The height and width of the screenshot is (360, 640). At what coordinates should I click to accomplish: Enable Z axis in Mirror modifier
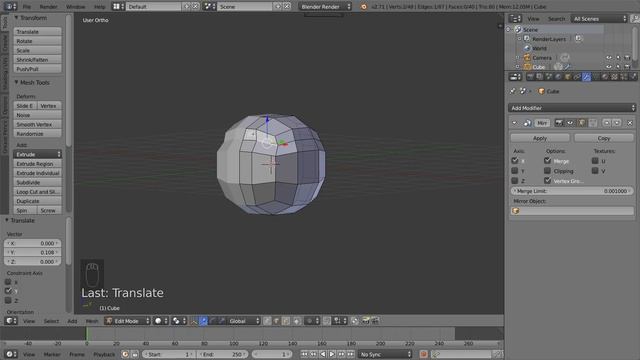click(x=515, y=180)
